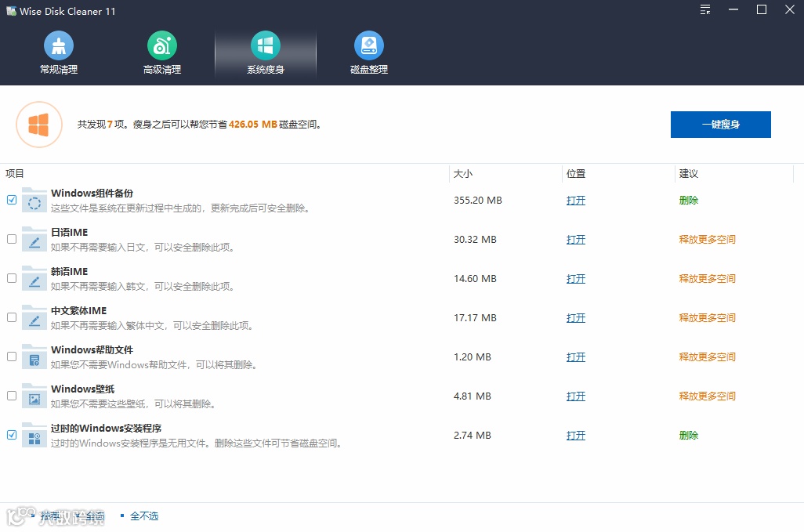804x532 pixels.
Task: Click the 位置 column header
Action: click(576, 174)
